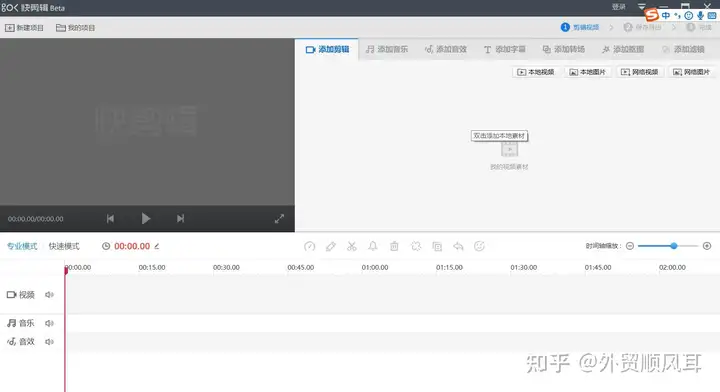Viewport: 720px width, 392px height.
Task: Click the add local material film thumbnail
Action: (x=509, y=149)
